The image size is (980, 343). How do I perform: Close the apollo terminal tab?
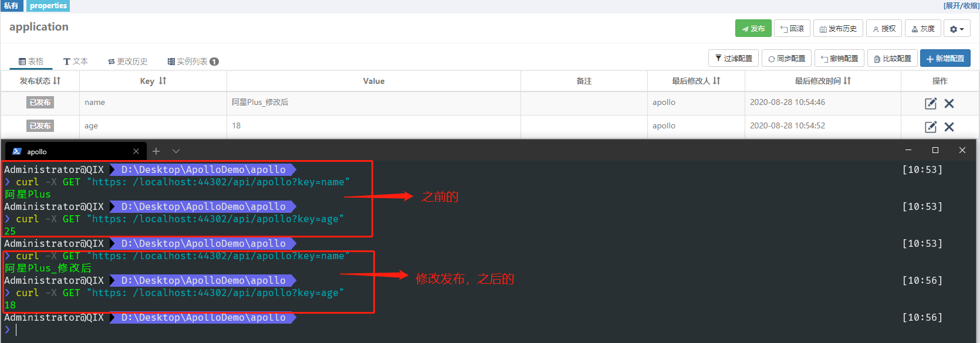coord(136,151)
